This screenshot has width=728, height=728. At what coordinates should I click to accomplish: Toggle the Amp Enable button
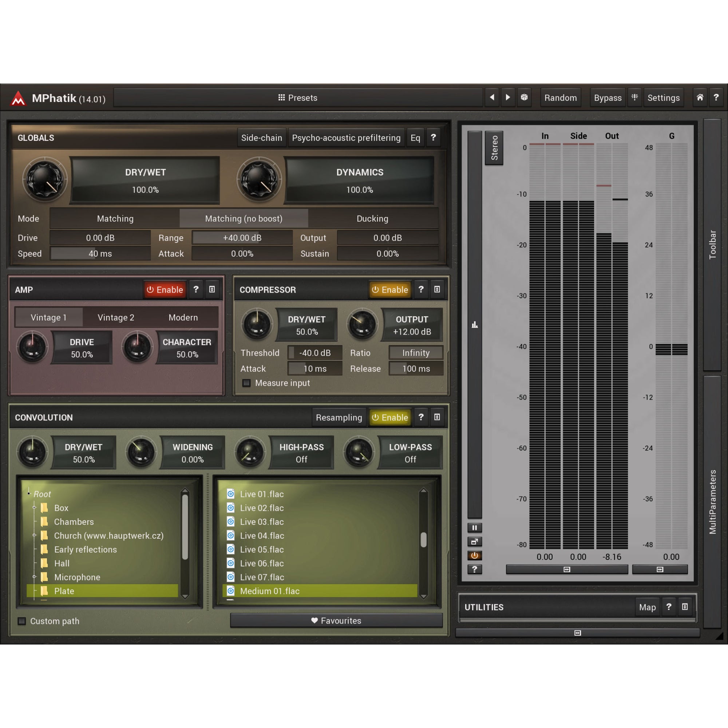(165, 289)
